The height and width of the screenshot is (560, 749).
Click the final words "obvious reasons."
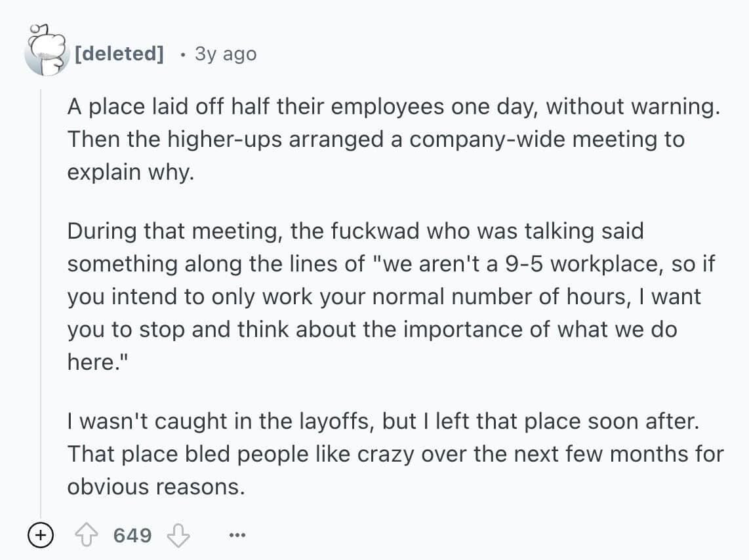click(x=155, y=486)
